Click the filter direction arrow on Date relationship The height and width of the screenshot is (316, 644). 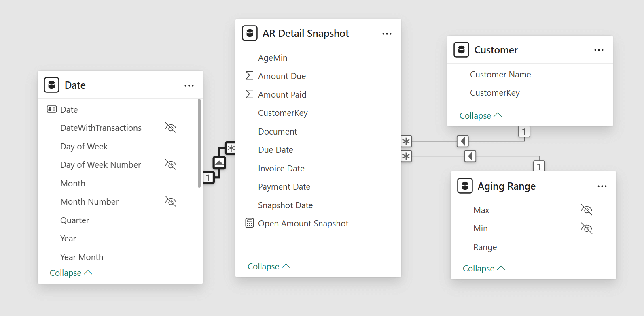click(x=219, y=162)
